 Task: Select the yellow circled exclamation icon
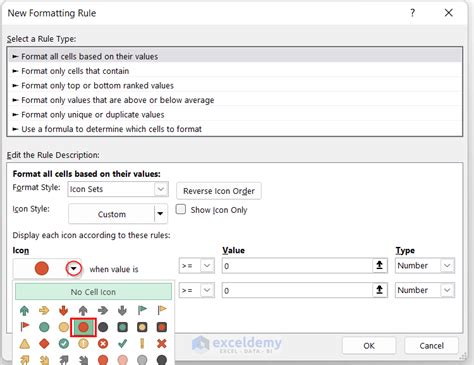point(83,343)
